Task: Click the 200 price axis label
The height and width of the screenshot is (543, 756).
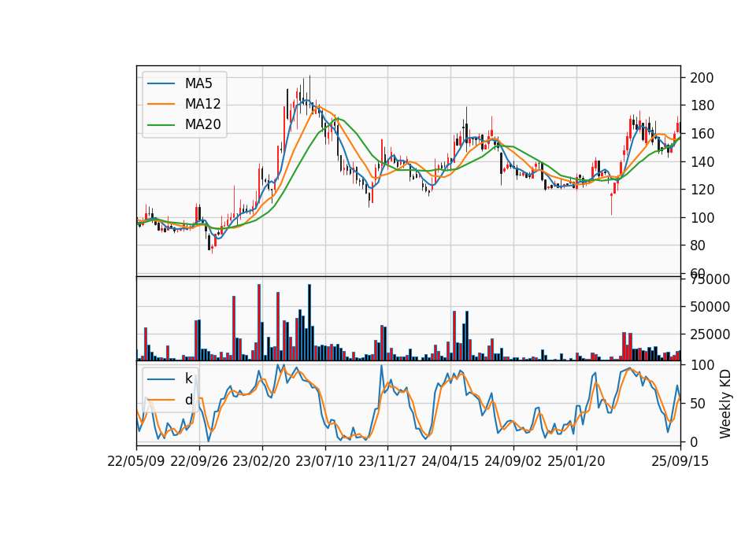Action: [702, 78]
